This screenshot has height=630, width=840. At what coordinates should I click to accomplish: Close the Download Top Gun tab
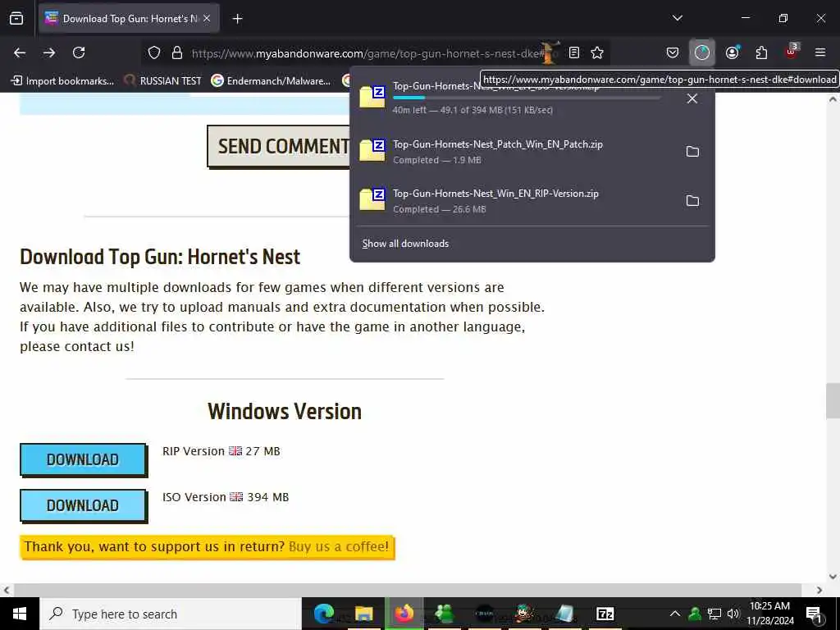coord(207,19)
